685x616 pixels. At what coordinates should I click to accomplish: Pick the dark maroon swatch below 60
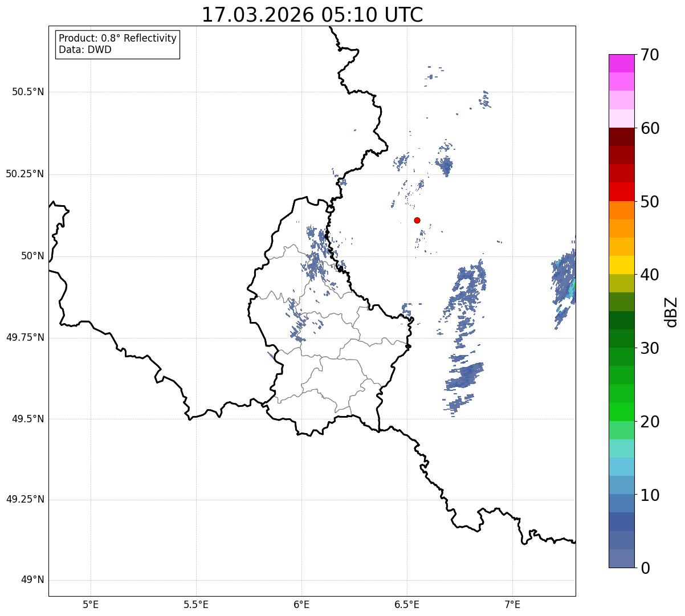click(621, 137)
